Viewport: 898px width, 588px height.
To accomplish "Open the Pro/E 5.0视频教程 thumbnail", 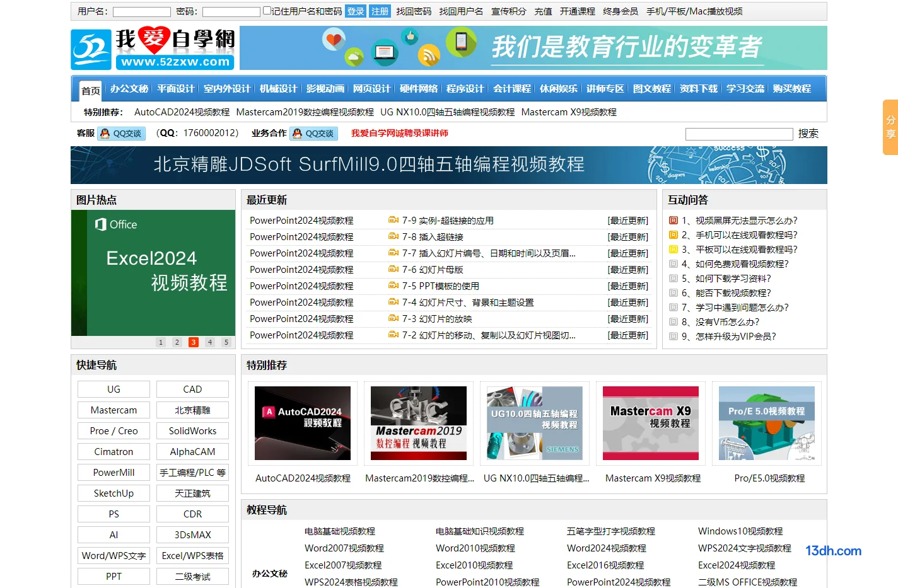I will (x=767, y=423).
